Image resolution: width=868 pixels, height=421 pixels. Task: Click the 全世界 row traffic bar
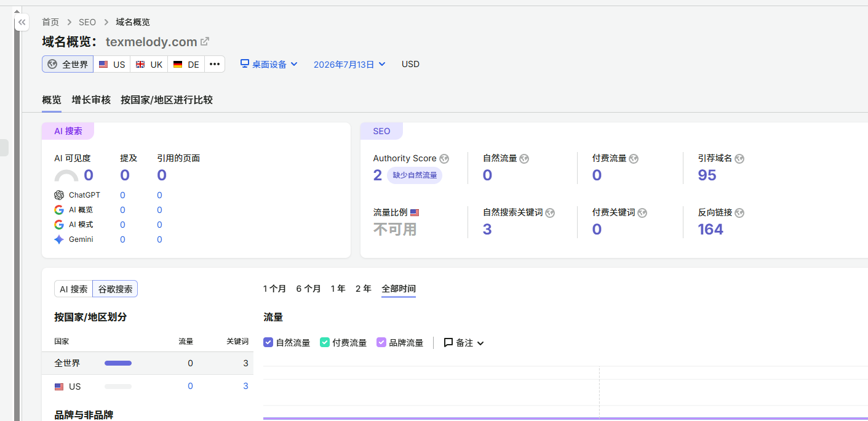(118, 363)
